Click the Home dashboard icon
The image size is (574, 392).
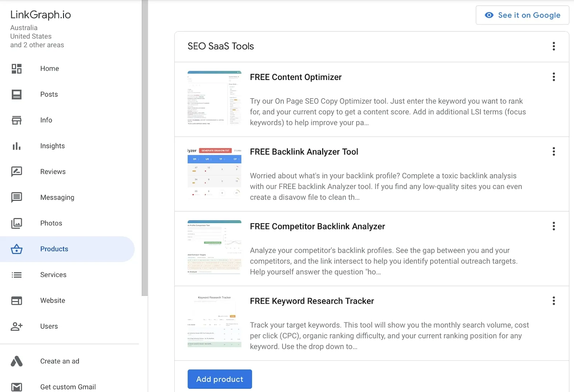click(x=17, y=69)
